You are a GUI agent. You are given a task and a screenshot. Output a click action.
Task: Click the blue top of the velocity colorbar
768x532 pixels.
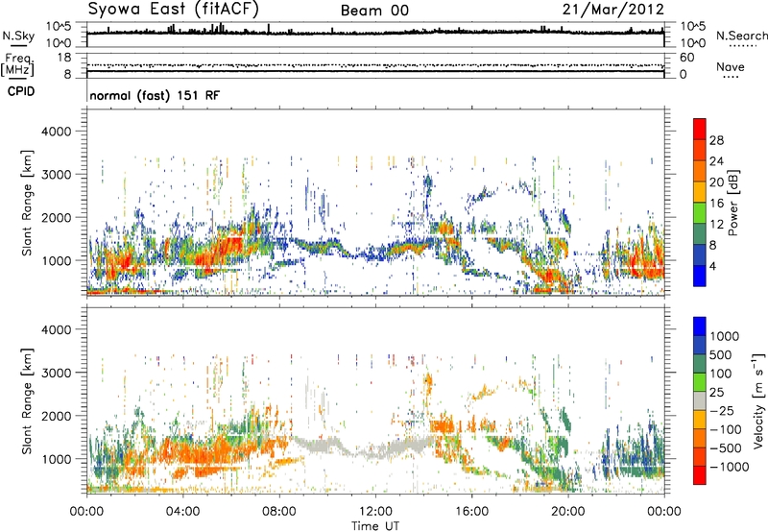[x=700, y=326]
